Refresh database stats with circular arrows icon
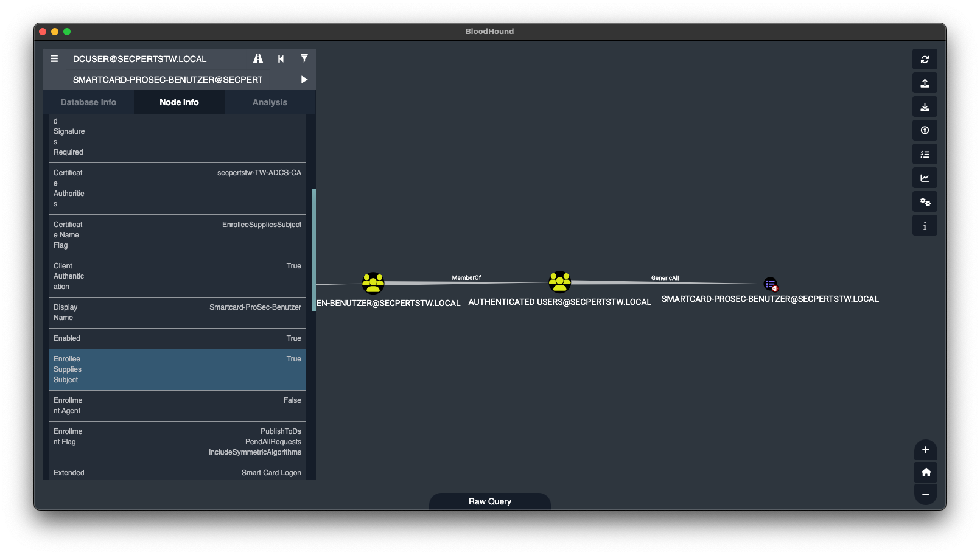This screenshot has height=555, width=980. [x=925, y=59]
